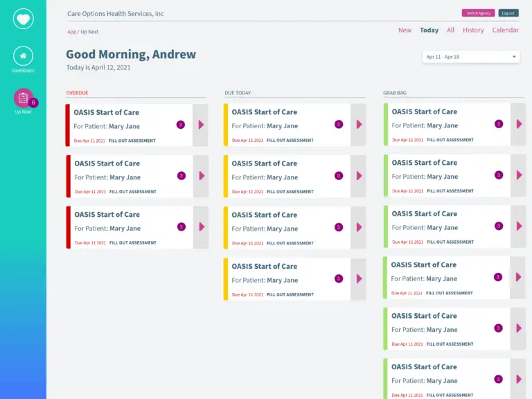Expand the Apr 11 - Apr 18 date dropdown
The width and height of the screenshot is (532, 399).
pos(471,57)
